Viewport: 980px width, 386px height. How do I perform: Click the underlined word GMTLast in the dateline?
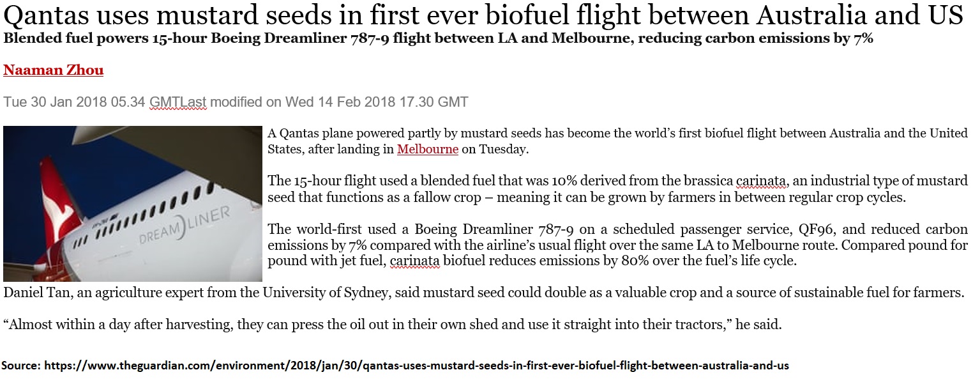coord(178,102)
